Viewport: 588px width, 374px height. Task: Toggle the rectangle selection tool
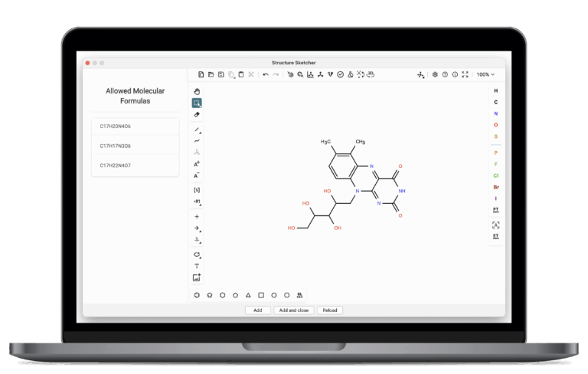(x=197, y=103)
